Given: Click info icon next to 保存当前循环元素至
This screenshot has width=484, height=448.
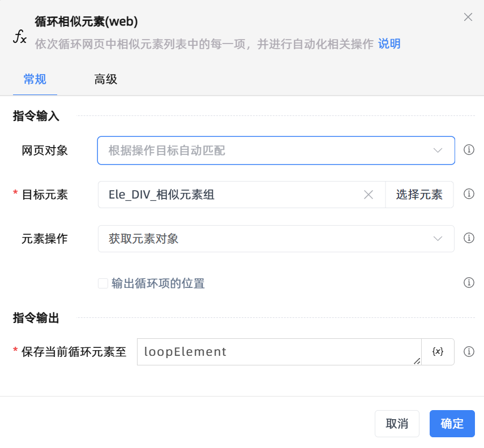Looking at the screenshot, I should pos(469,352).
